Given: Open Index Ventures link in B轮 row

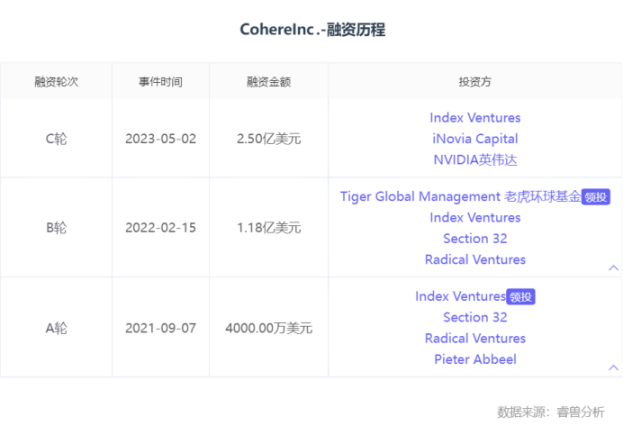Looking at the screenshot, I should click(x=475, y=217).
